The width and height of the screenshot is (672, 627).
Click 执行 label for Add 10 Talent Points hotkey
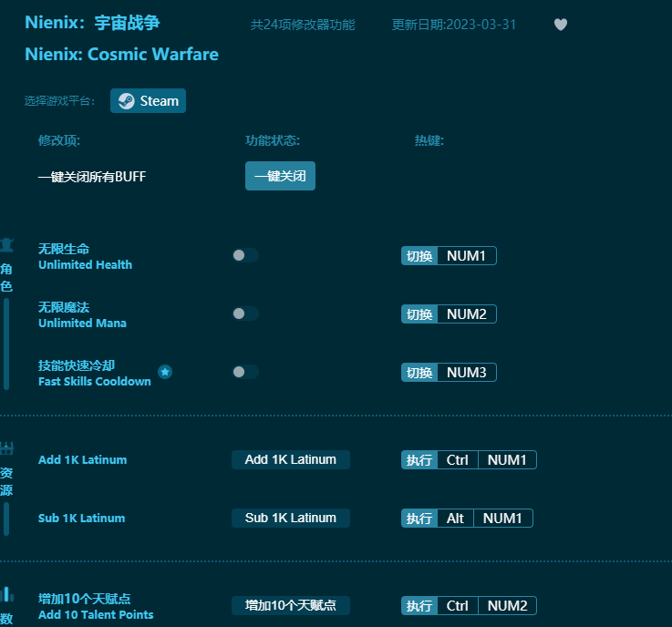(x=419, y=606)
